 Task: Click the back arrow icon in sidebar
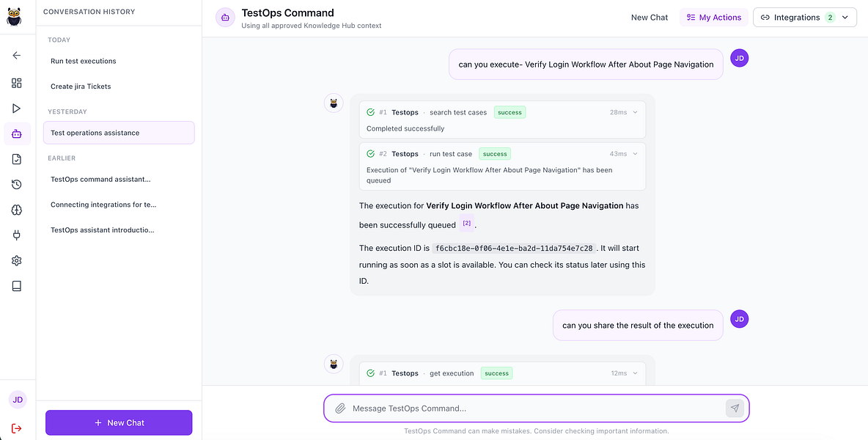click(x=17, y=55)
